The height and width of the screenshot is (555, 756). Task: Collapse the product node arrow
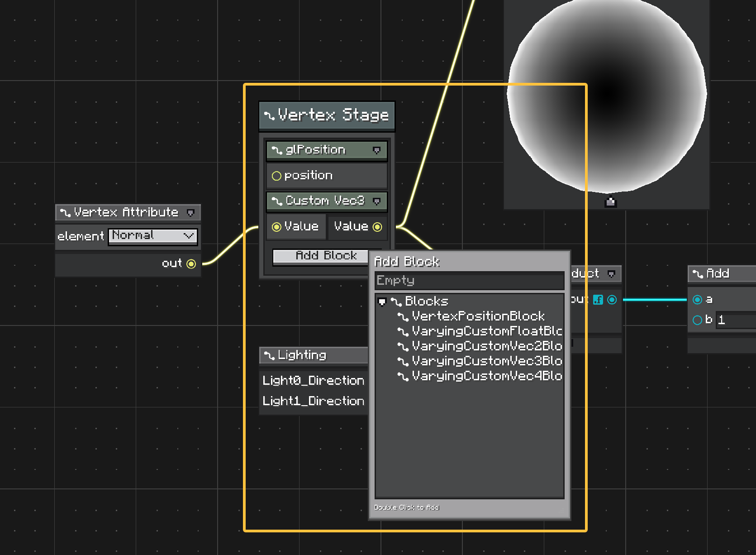pyautogui.click(x=611, y=274)
